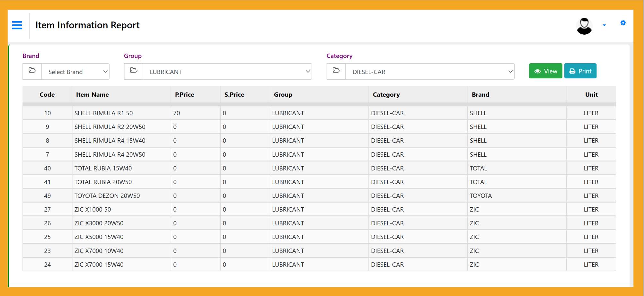
Task: Expand the user account caret arrow
Action: point(604,25)
